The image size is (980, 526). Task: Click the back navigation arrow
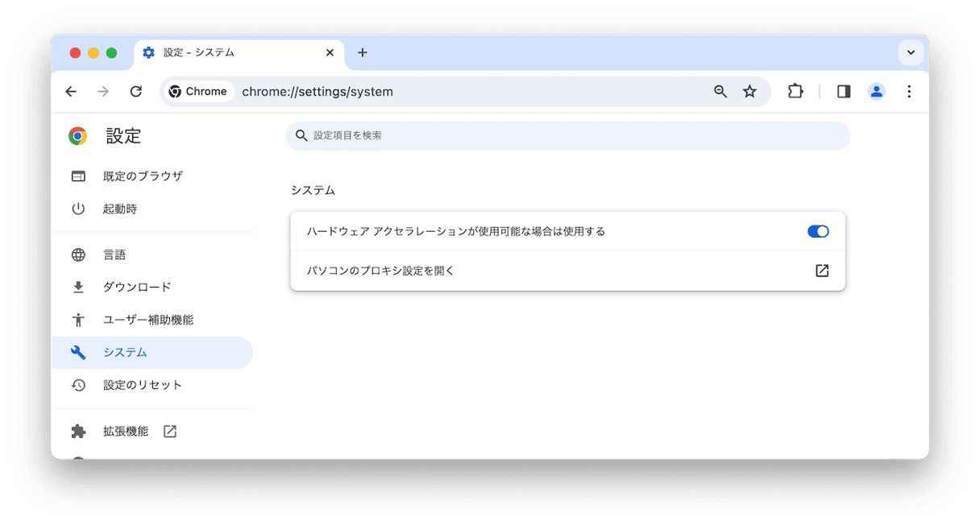pos(71,92)
